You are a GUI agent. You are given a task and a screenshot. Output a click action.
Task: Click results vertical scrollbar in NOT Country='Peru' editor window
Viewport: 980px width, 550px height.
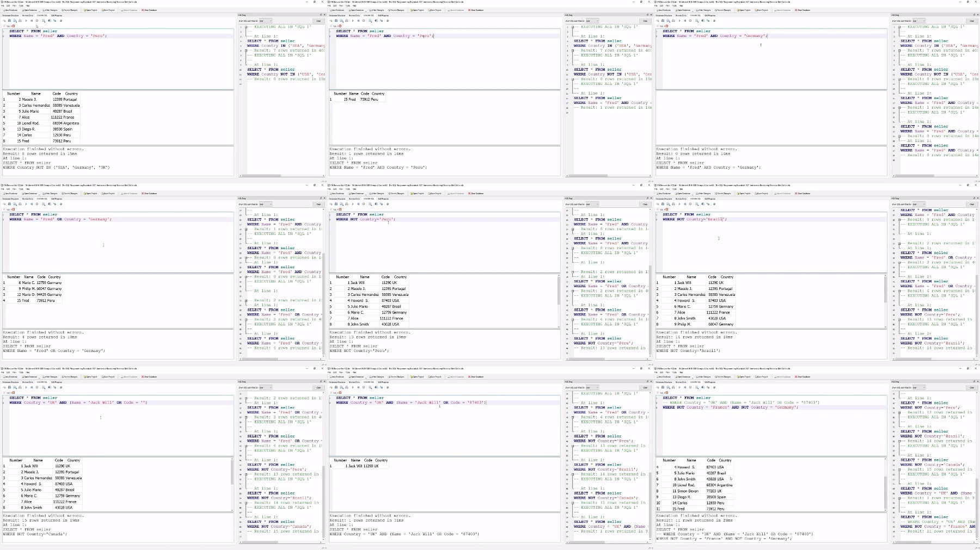[x=559, y=300]
